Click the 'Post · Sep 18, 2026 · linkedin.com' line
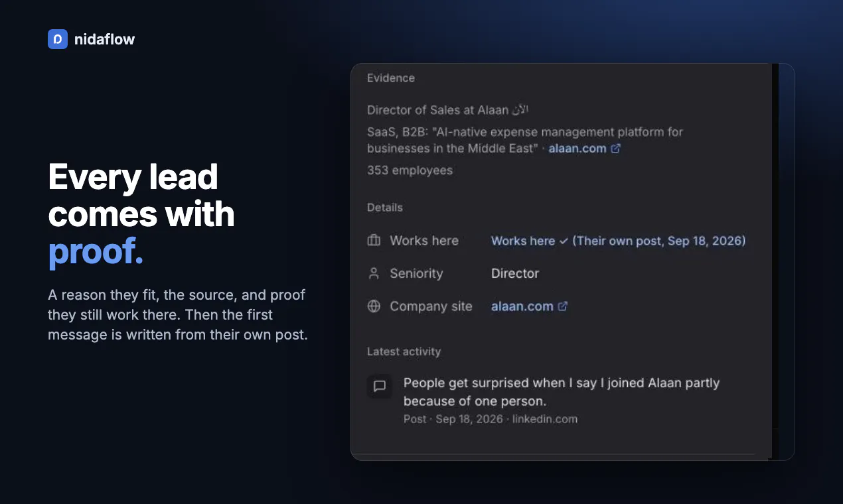The image size is (843, 504). tap(491, 419)
